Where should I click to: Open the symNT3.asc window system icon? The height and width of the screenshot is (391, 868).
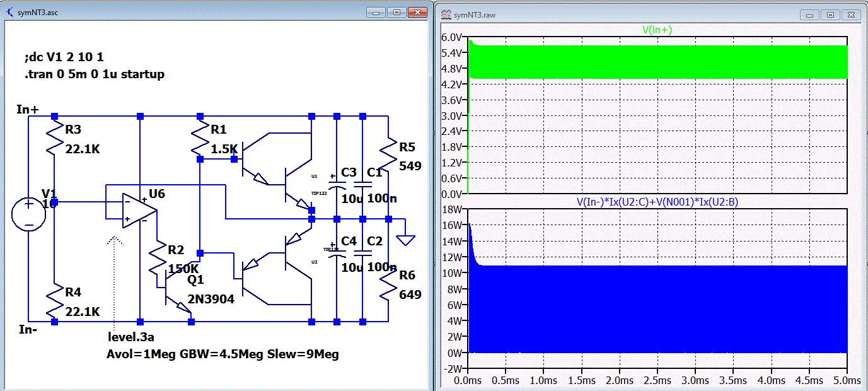tap(9, 13)
